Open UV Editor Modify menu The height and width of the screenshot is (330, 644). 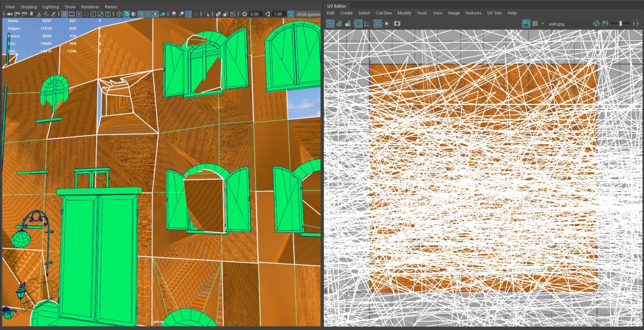tap(404, 13)
